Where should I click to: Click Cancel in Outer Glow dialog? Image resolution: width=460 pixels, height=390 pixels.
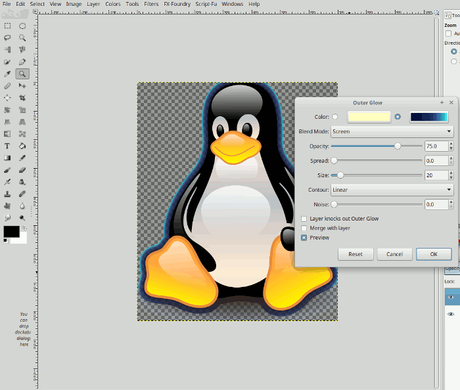tap(395, 254)
